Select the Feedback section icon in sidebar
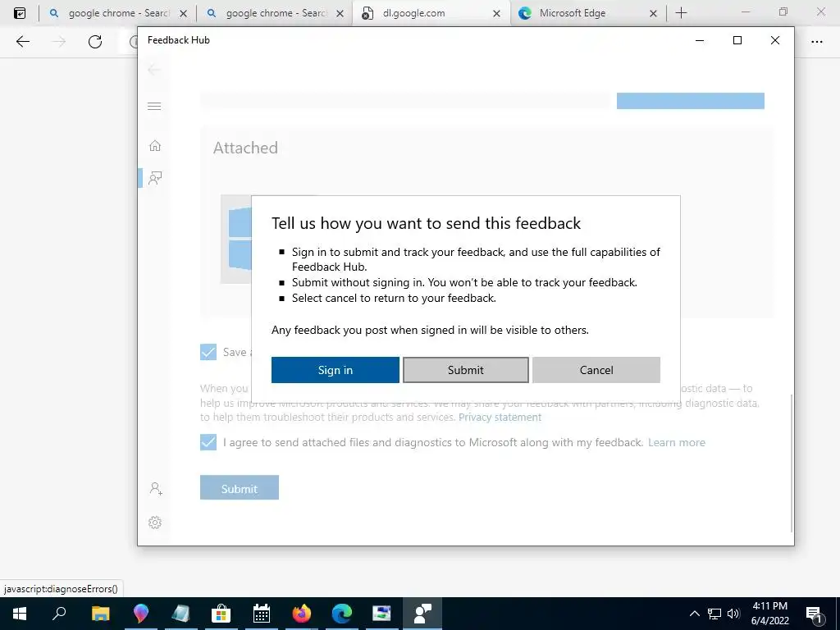Image resolution: width=840 pixels, height=630 pixels. pos(155,178)
